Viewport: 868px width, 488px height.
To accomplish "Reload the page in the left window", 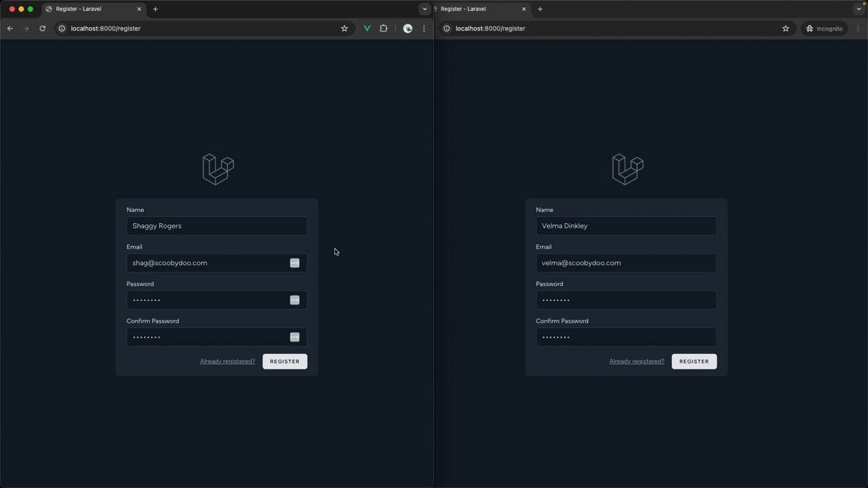I will [43, 28].
